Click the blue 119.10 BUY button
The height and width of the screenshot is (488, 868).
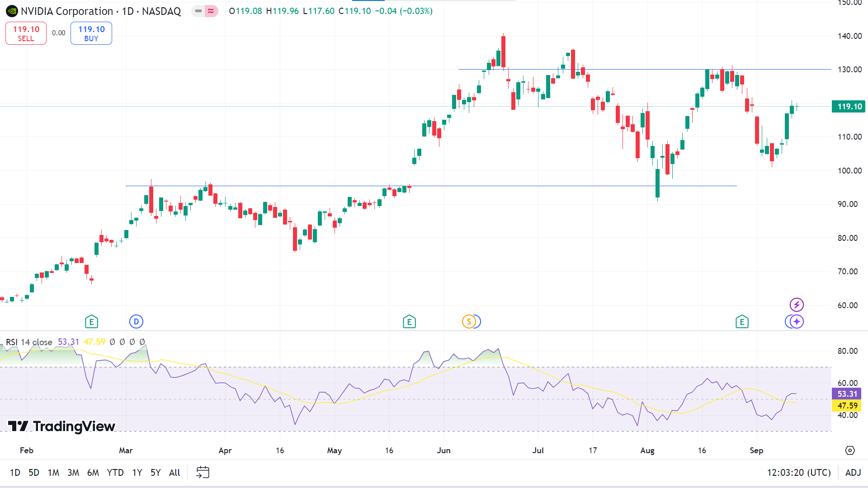91,33
